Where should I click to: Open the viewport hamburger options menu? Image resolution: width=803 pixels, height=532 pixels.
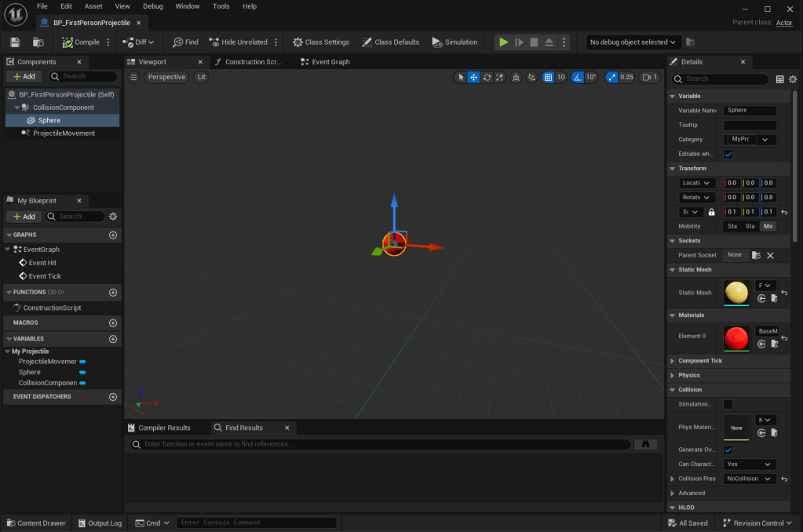pos(133,77)
